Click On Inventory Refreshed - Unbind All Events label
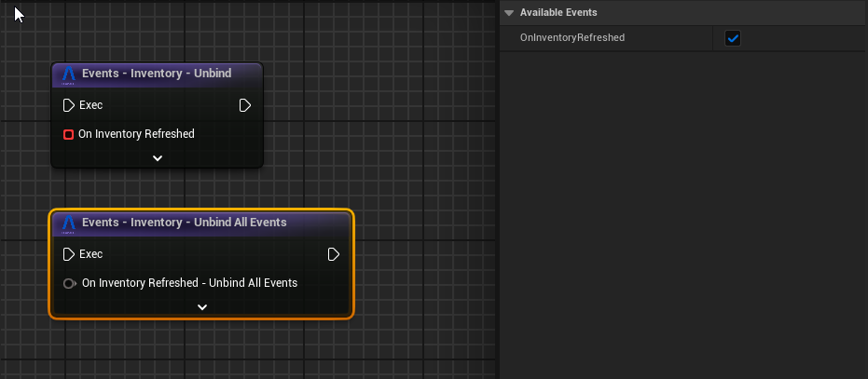The image size is (868, 379). [189, 283]
